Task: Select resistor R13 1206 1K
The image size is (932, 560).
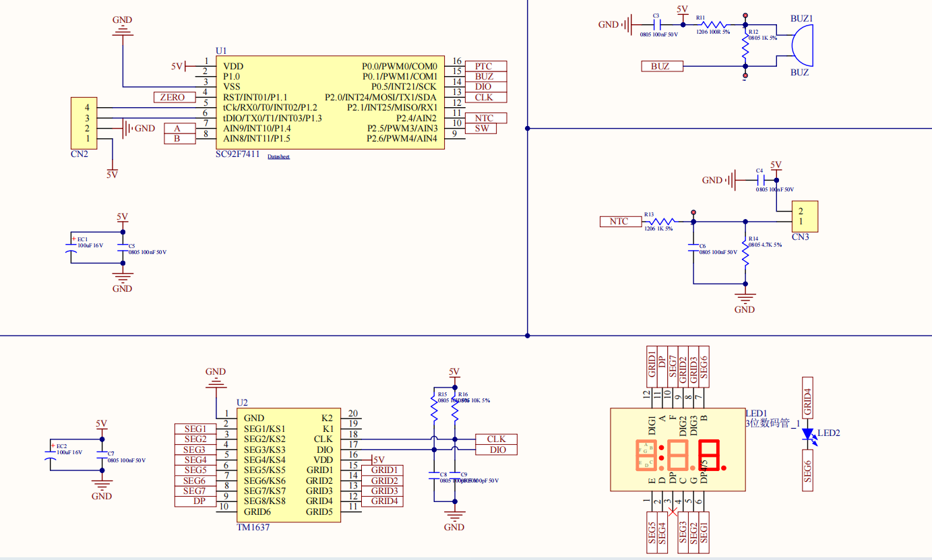Action: (x=661, y=221)
